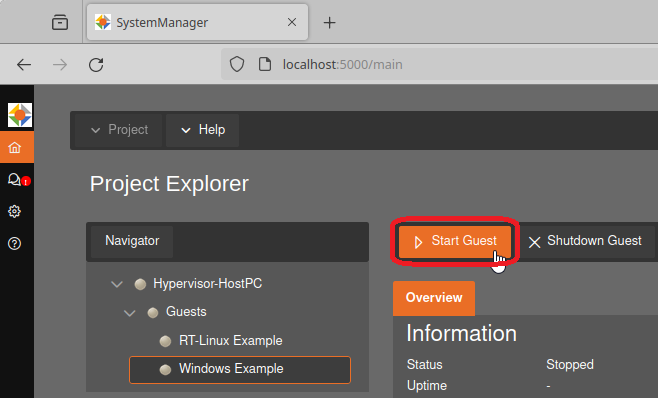This screenshot has height=398, width=658.
Task: Select Hypervisor-HostPC in the navigator
Action: tap(207, 284)
